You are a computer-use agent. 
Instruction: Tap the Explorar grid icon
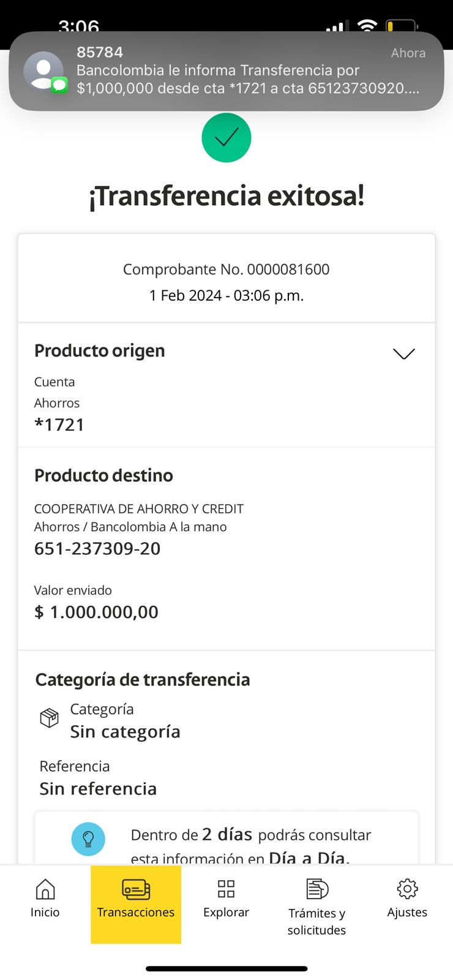226,889
